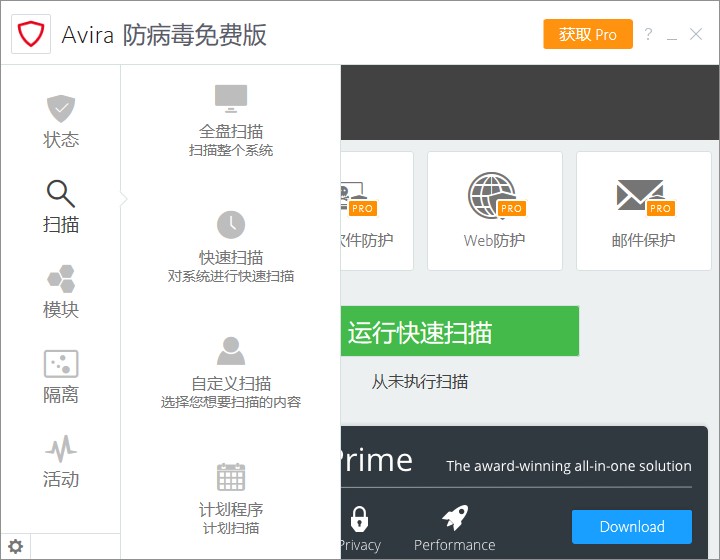Click the 邮件保护 envelope icon

click(x=640, y=195)
